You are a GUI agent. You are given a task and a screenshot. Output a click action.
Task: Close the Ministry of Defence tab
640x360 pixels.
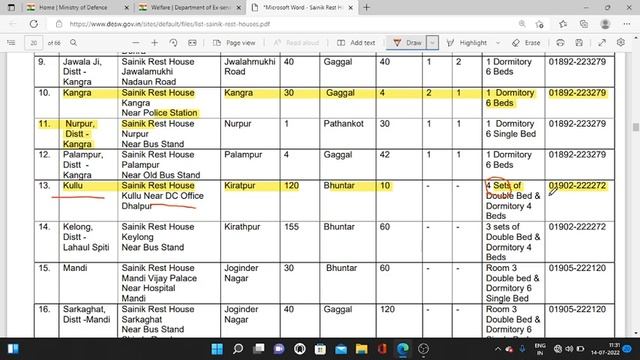coord(126,7)
